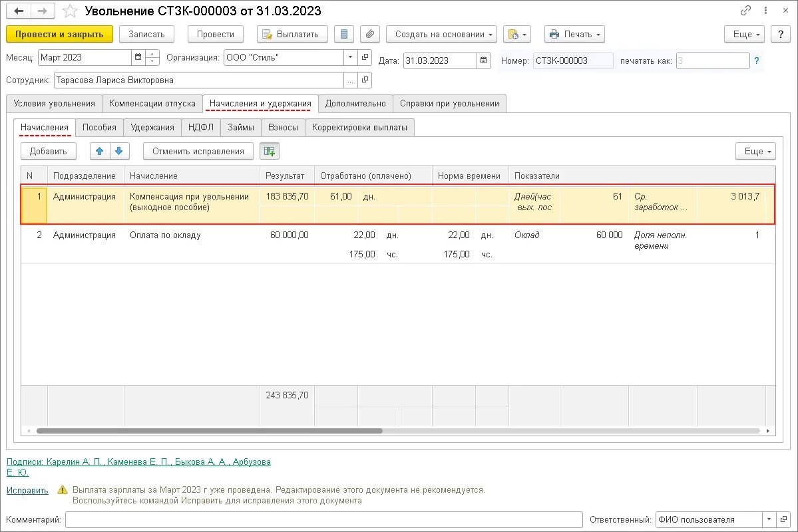798x532 pixels.
Task: Open calendar picker for Месяц field
Action: click(138, 57)
